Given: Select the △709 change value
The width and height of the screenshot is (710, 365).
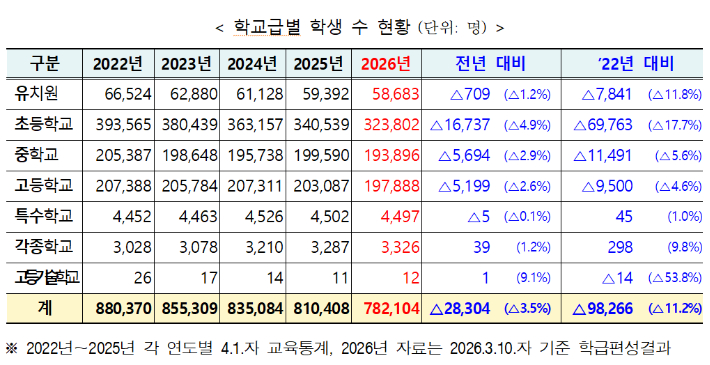Looking at the screenshot, I should pyautogui.click(x=470, y=95).
